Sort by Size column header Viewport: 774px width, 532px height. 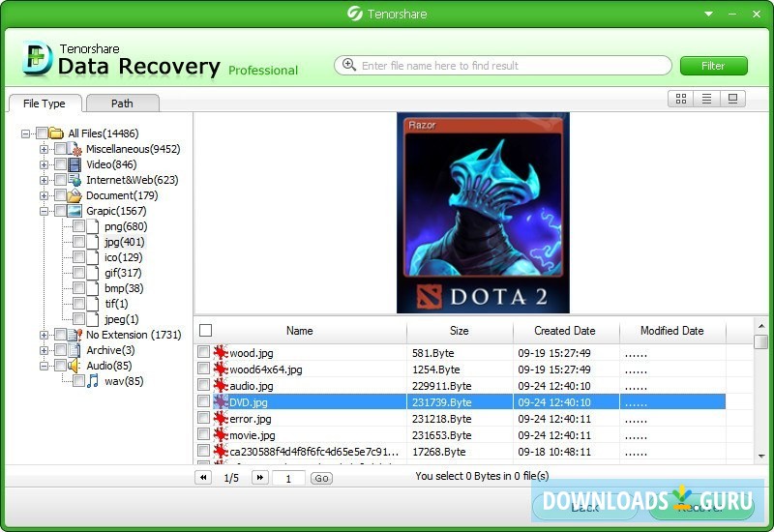click(x=460, y=331)
